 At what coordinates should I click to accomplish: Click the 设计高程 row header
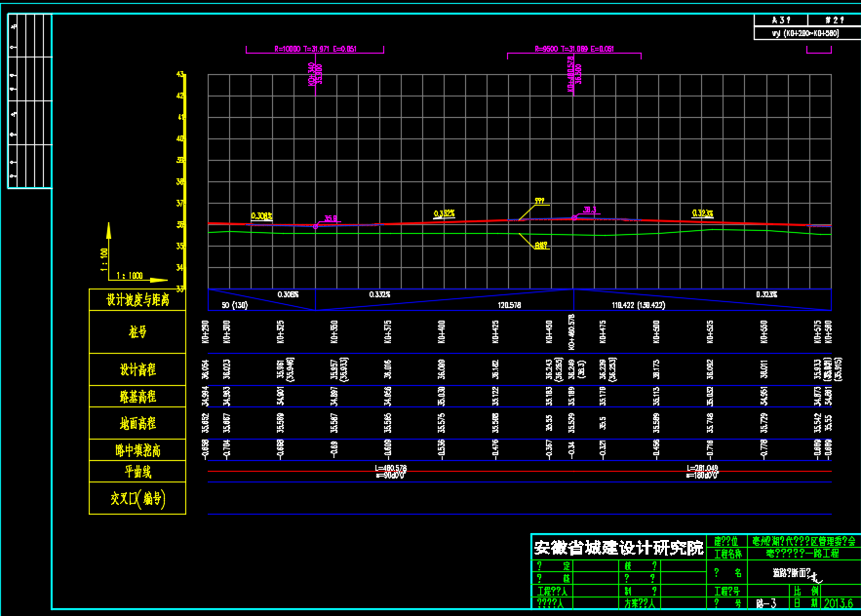137,369
